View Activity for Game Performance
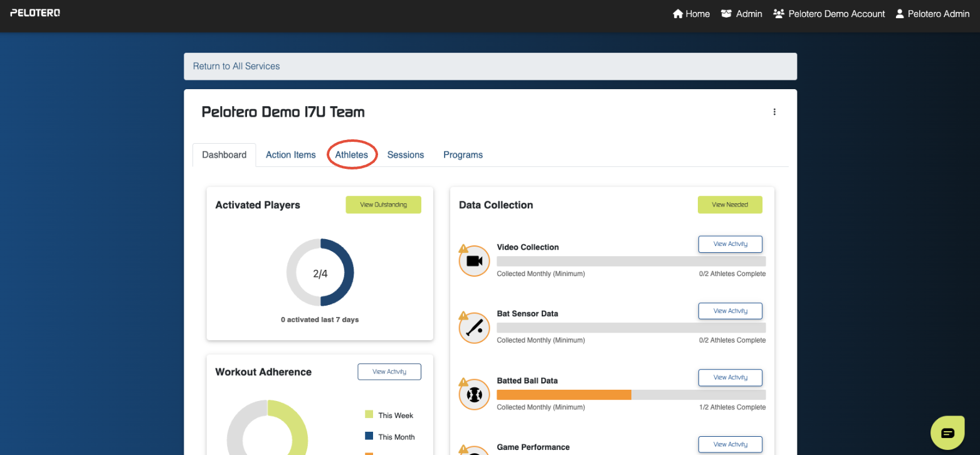The height and width of the screenshot is (455, 980). 730,444
